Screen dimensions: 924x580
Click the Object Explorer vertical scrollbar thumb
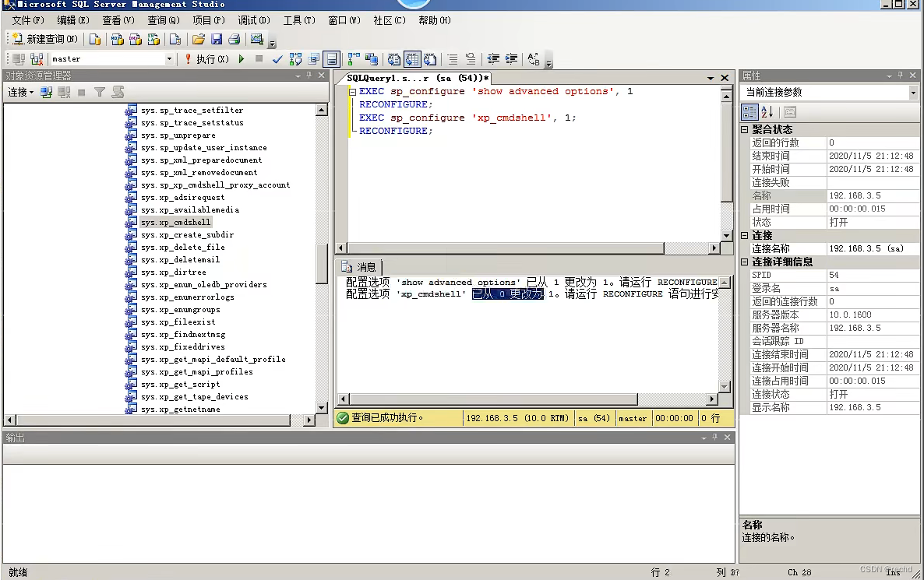322,264
